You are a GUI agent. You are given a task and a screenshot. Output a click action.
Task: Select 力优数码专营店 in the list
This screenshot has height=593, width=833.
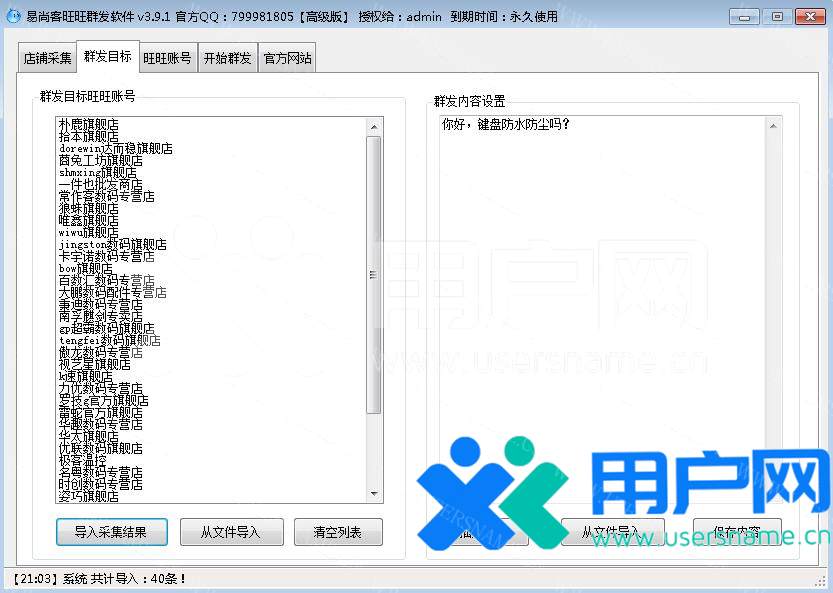click(x=100, y=388)
